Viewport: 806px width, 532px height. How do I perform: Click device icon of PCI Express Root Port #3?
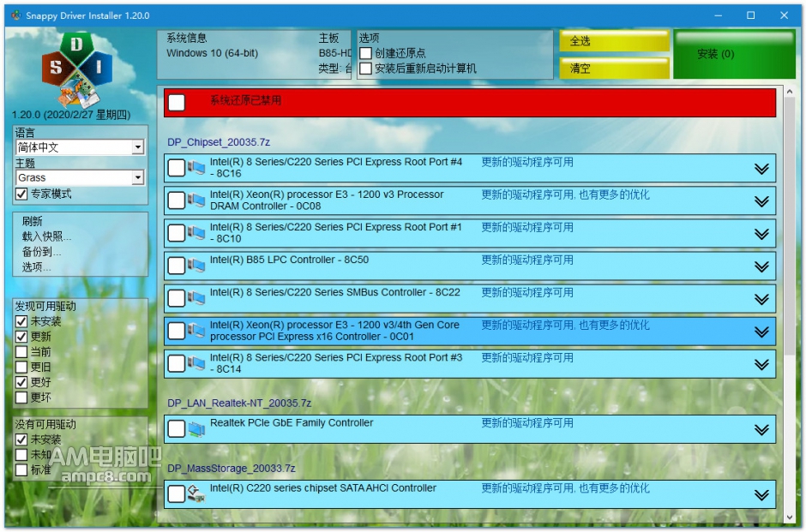pyautogui.click(x=195, y=363)
